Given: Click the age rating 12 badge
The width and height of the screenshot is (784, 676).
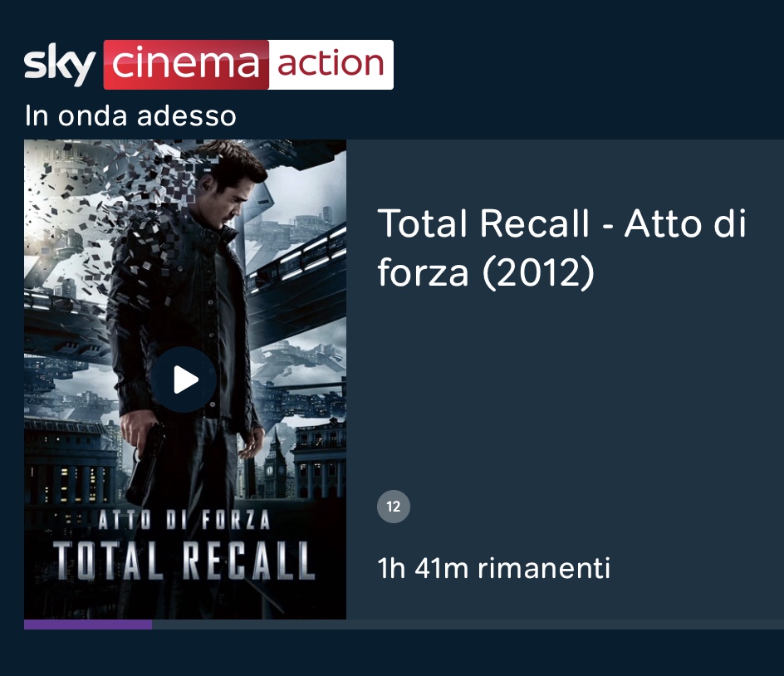Looking at the screenshot, I should point(394,507).
